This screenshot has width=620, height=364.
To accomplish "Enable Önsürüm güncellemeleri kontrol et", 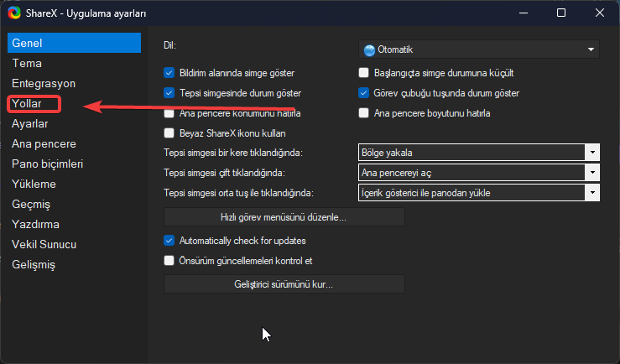I will pyautogui.click(x=169, y=261).
